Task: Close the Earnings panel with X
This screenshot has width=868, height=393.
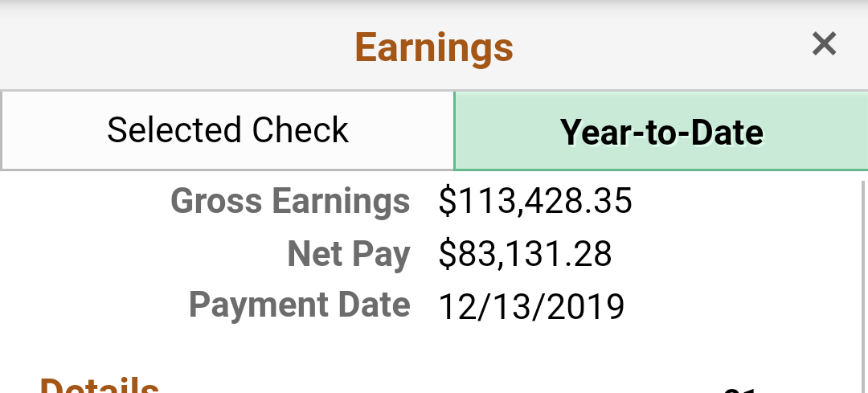Action: (825, 44)
